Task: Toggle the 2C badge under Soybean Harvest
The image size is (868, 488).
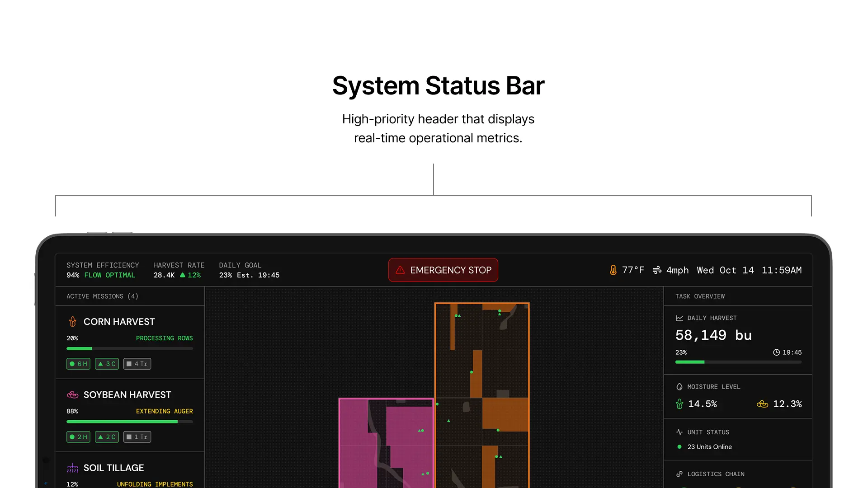Action: coord(107,436)
